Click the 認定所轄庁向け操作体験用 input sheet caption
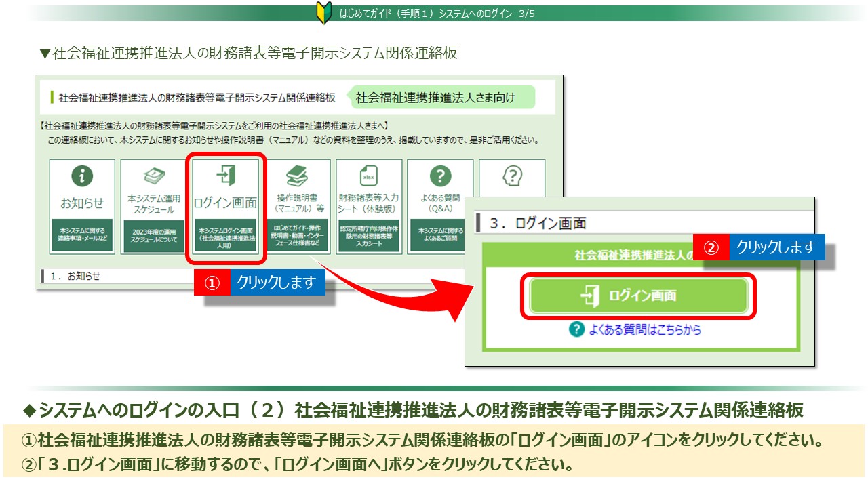The image size is (868, 488). click(x=369, y=235)
